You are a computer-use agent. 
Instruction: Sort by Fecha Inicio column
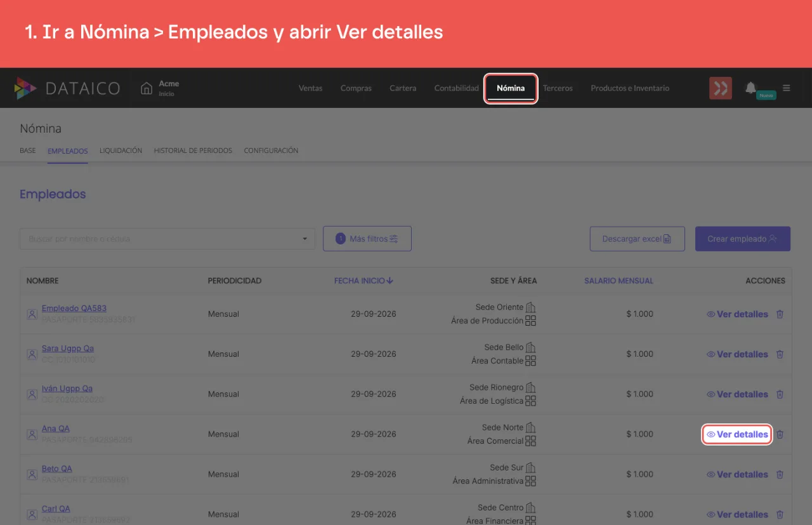click(364, 281)
